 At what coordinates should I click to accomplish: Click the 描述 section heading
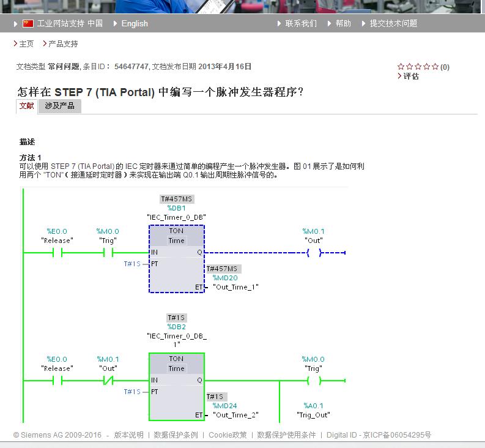coord(28,142)
